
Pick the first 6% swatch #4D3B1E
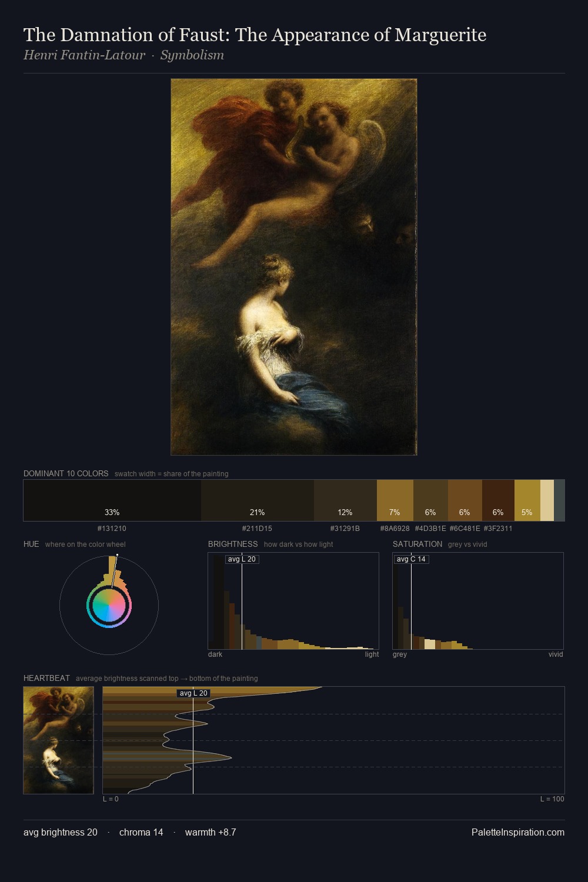coord(430,500)
